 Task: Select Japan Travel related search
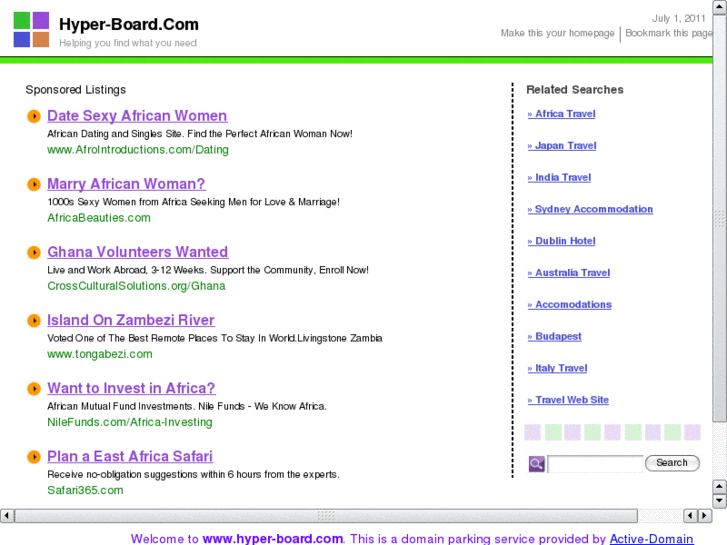click(562, 146)
